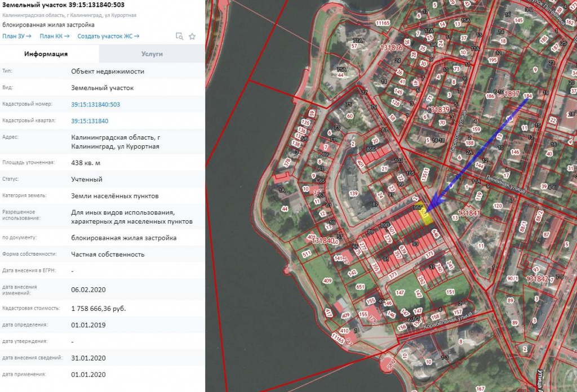Click Создать участок ЖС link
The image size is (577, 392).
pyautogui.click(x=108, y=36)
